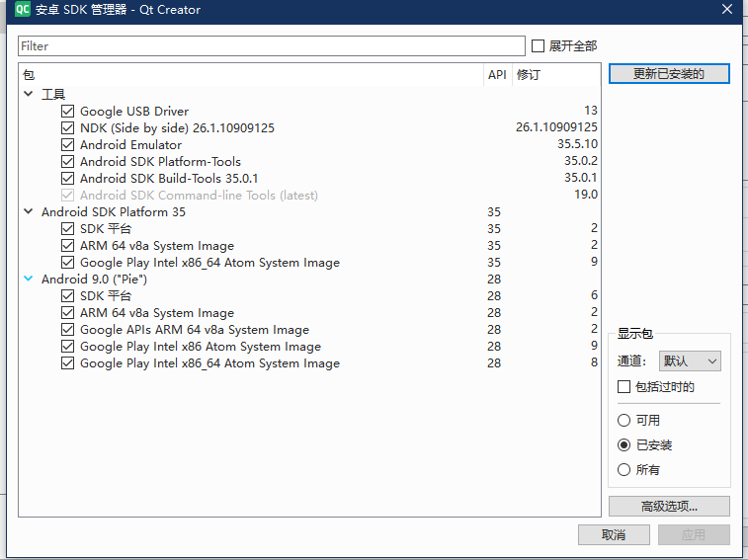Select the Android 9.0 ("Pie") row label

click(95, 280)
